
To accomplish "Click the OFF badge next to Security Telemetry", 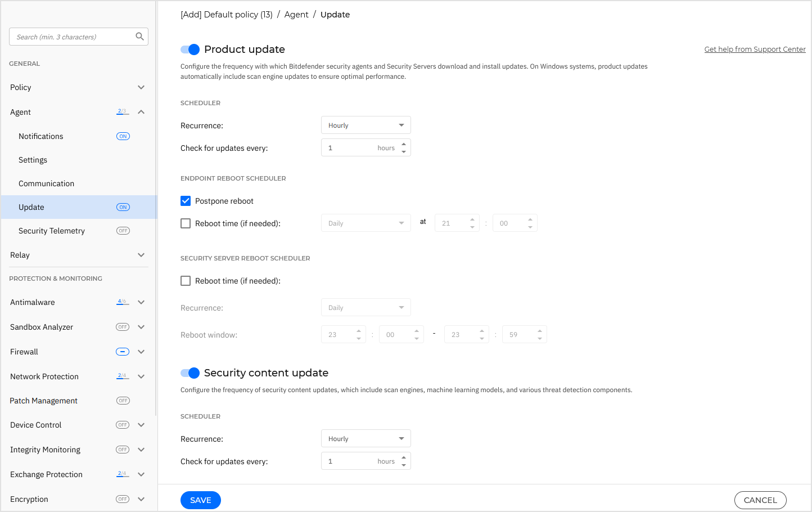I will (x=123, y=230).
